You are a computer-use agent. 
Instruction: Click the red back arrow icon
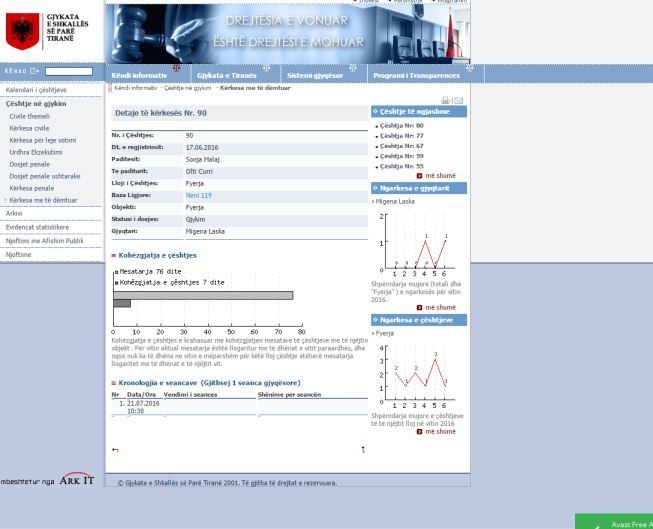[x=115, y=449]
